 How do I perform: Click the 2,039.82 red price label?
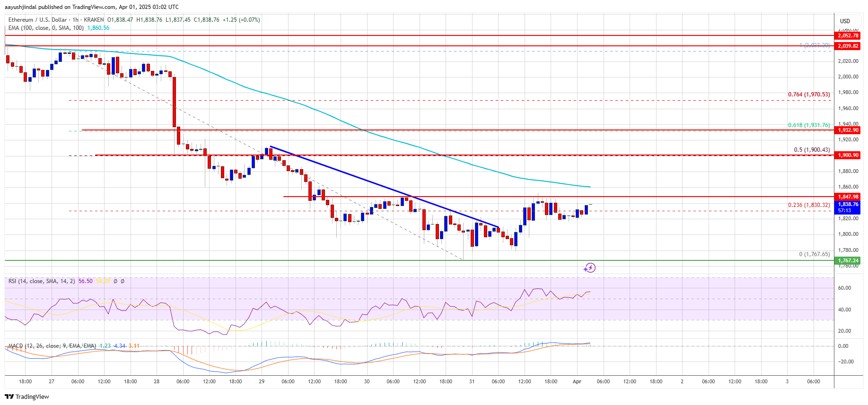point(848,46)
